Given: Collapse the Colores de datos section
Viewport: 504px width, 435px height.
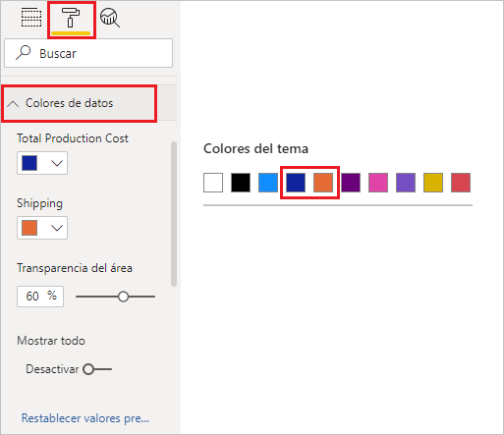Looking at the screenshot, I should 80,103.
